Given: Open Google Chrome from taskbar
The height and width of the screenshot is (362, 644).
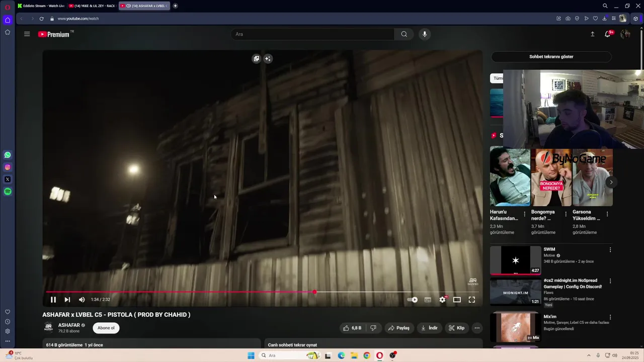Looking at the screenshot, I should 366,355.
